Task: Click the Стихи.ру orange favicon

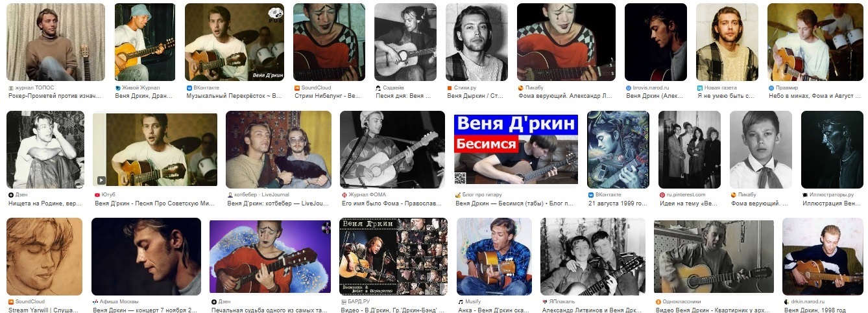Action: 450,87
